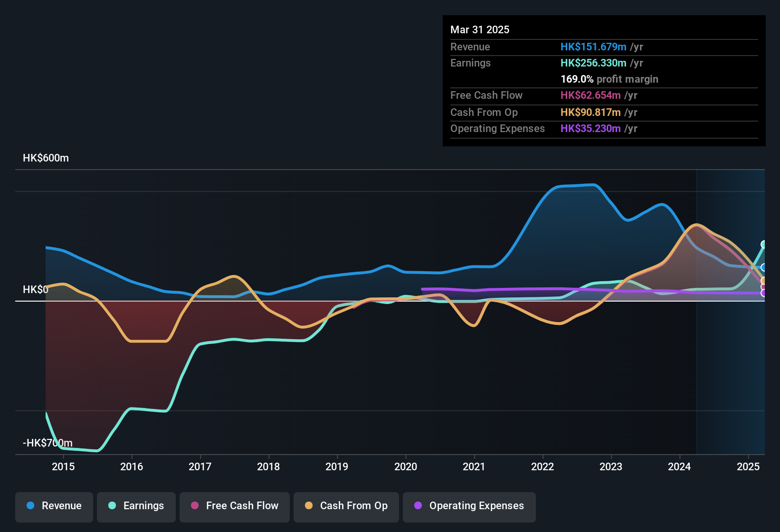Click the purple Operating Expenses dot icon
Image resolution: width=780 pixels, height=532 pixels.
[x=418, y=506]
